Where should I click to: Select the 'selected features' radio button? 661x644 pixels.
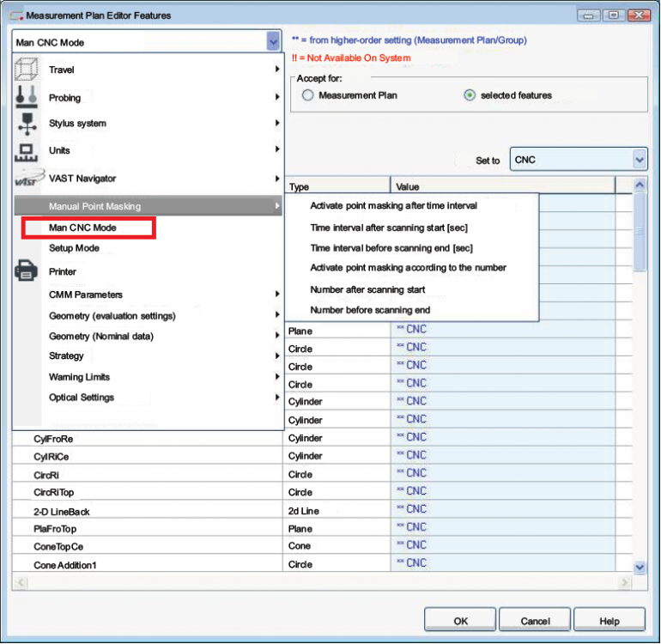470,95
